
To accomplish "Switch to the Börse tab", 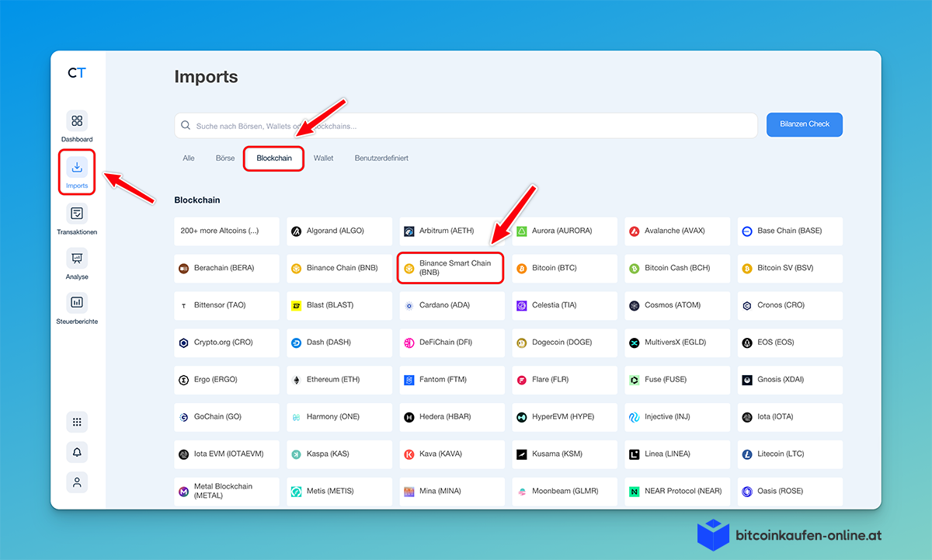I will [x=225, y=158].
